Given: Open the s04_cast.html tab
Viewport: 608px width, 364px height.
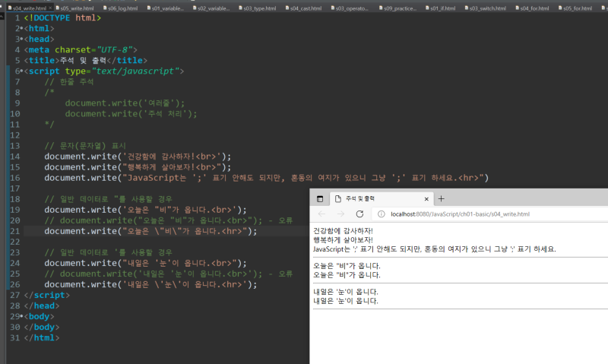Looking at the screenshot, I should point(303,8).
